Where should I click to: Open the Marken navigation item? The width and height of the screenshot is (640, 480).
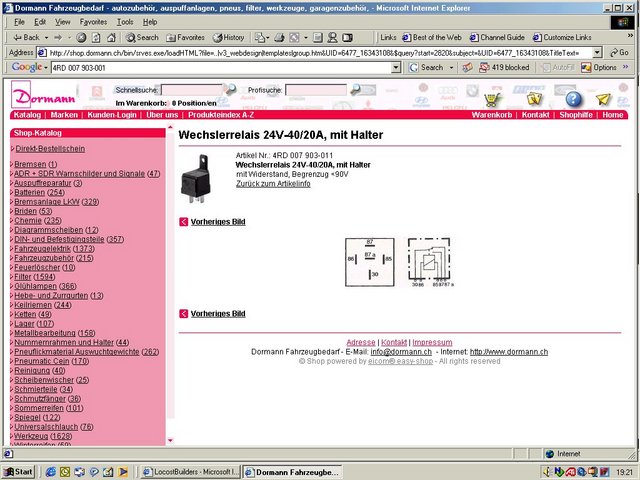[64, 115]
